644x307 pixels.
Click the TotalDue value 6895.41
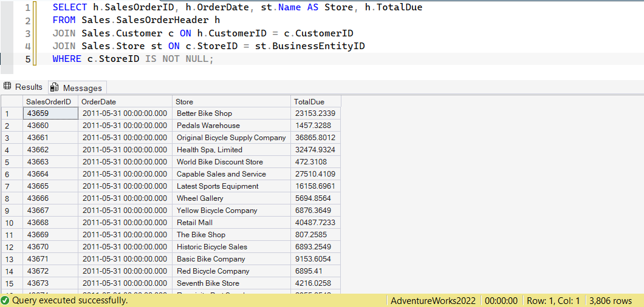click(316, 271)
